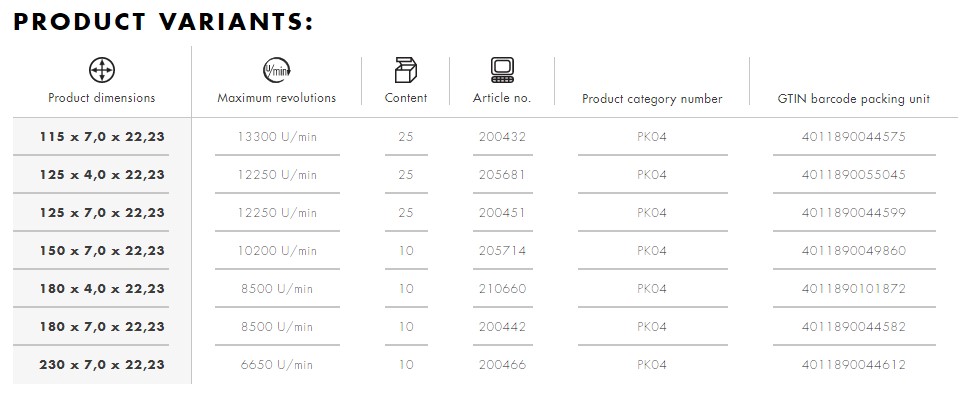Click the 13300 U/min revolutions value
Image resolution: width=975 pixels, height=394 pixels.
tap(277, 137)
